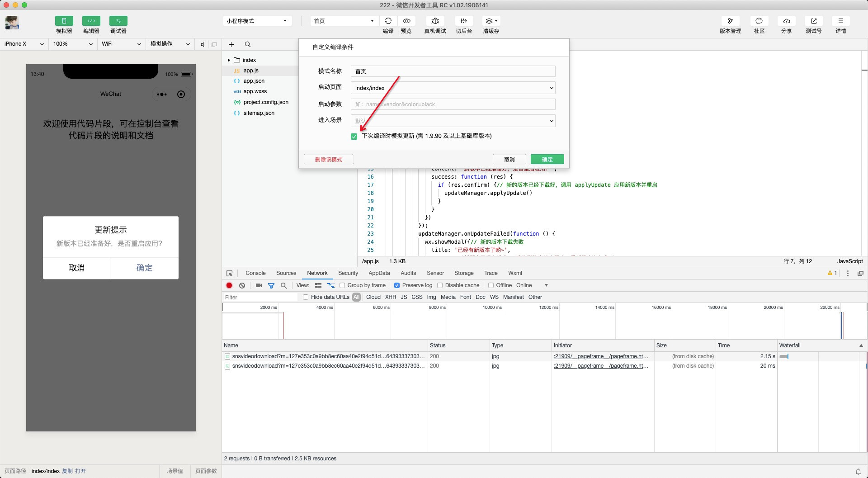
Task: Check the Hide data URLs checkbox
Action: coord(306,297)
